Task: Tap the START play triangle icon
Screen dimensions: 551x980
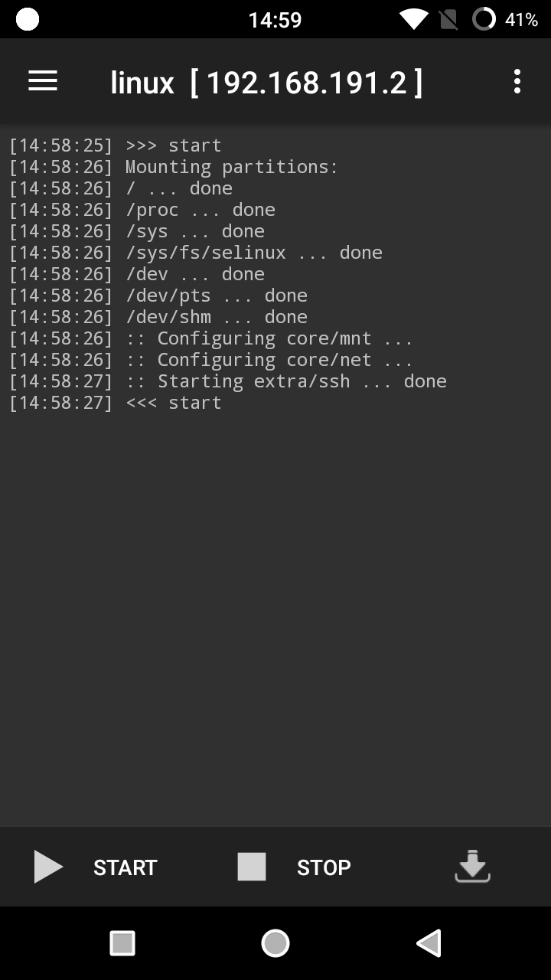Action: point(48,867)
